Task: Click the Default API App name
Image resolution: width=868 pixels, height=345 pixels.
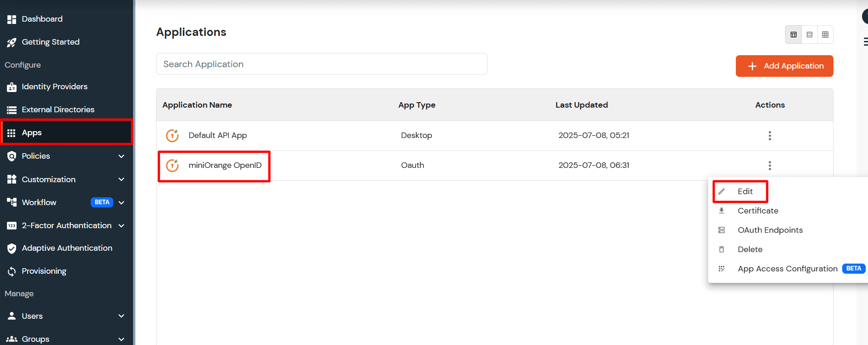Action: [218, 135]
